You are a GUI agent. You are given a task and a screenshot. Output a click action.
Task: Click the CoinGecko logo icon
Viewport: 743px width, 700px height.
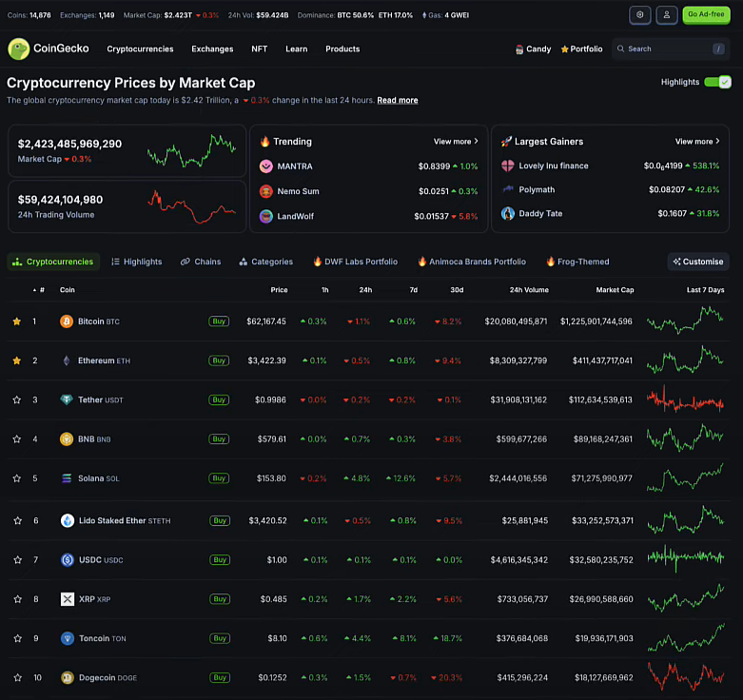pos(18,49)
